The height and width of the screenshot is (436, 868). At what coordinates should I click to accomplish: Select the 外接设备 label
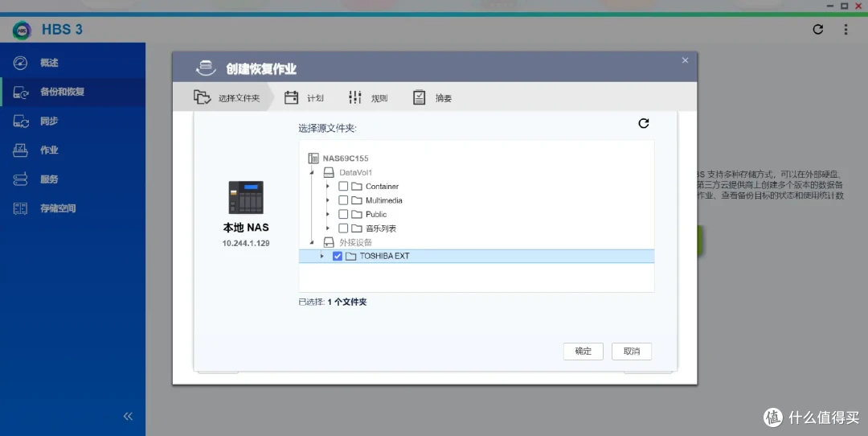(355, 242)
